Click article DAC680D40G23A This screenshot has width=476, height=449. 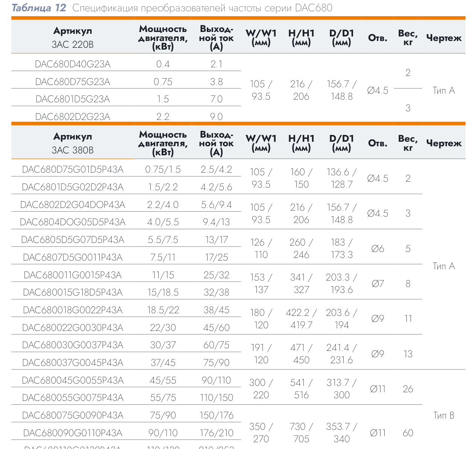73,64
